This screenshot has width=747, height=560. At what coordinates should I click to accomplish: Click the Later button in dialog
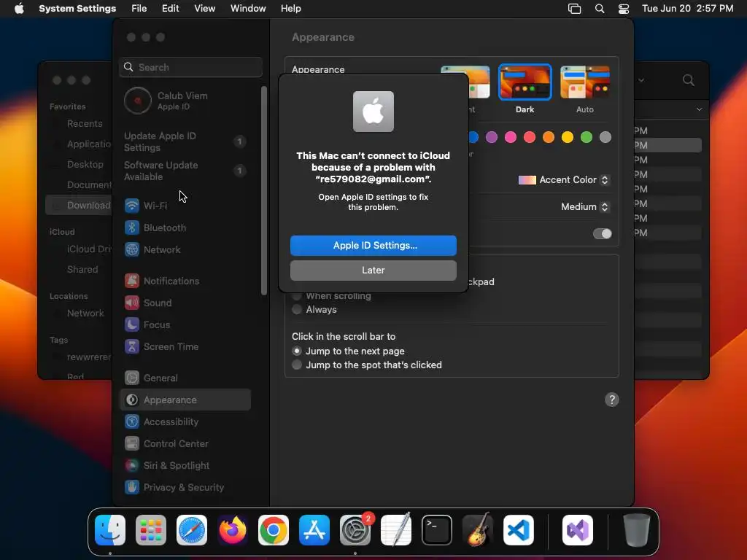coord(373,271)
